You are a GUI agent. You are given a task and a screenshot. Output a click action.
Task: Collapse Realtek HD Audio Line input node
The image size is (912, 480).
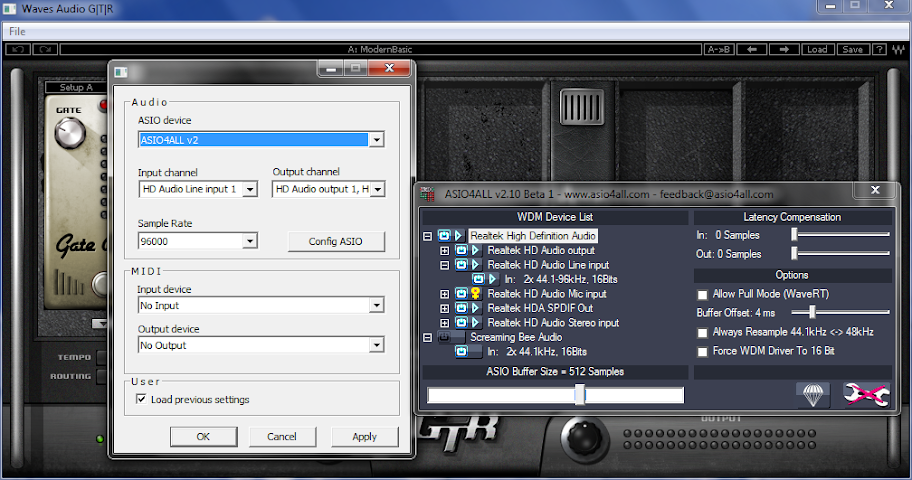click(x=444, y=265)
